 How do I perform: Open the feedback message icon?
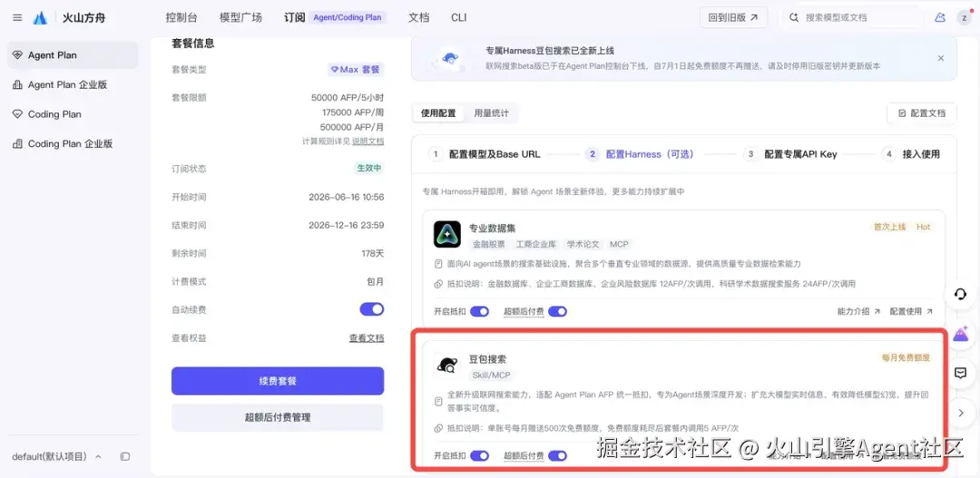(961, 373)
